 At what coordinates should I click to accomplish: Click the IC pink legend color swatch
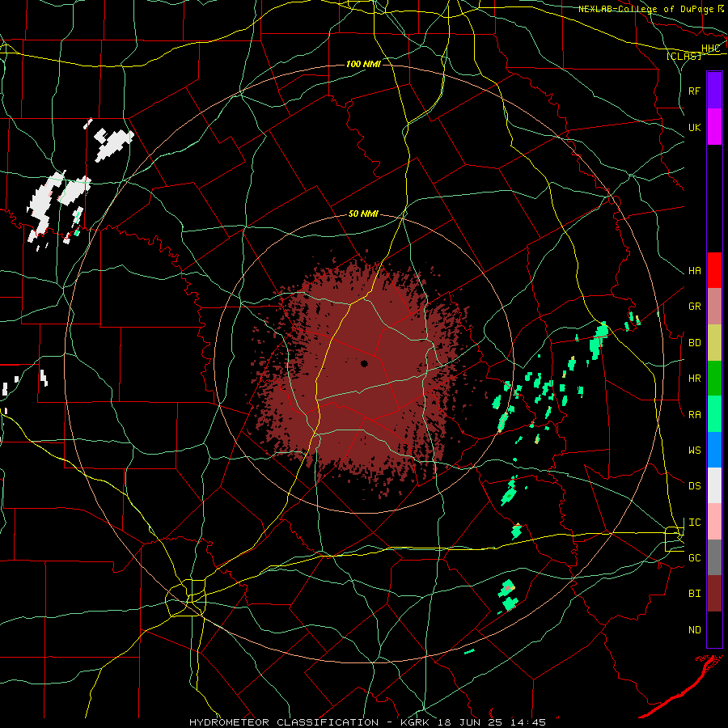click(x=714, y=522)
